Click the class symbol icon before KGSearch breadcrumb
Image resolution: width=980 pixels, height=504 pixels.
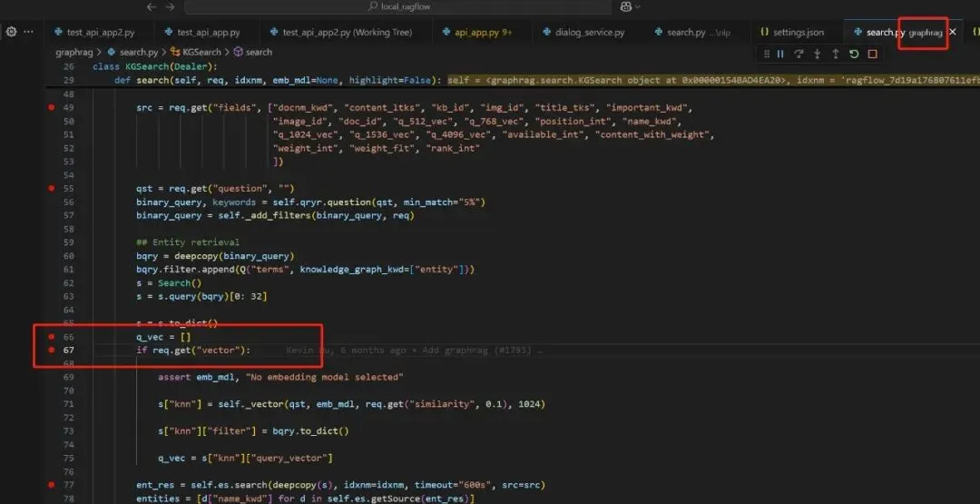pyautogui.click(x=176, y=53)
